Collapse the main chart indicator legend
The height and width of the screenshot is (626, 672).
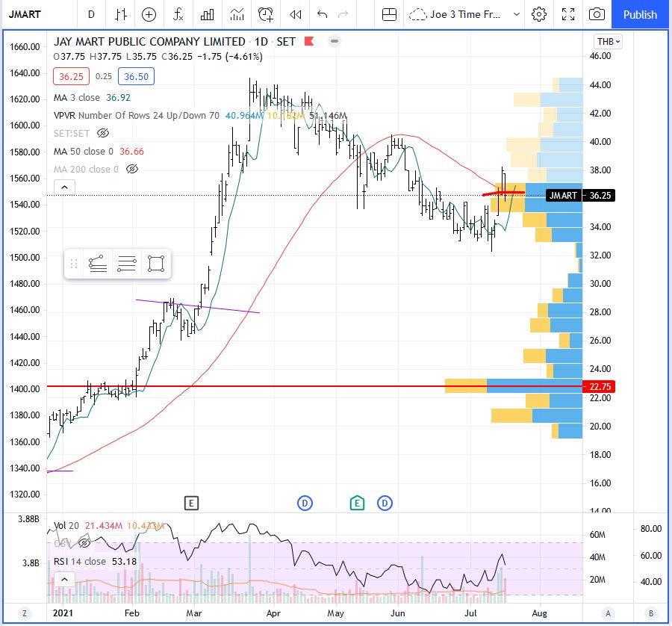pyautogui.click(x=64, y=188)
